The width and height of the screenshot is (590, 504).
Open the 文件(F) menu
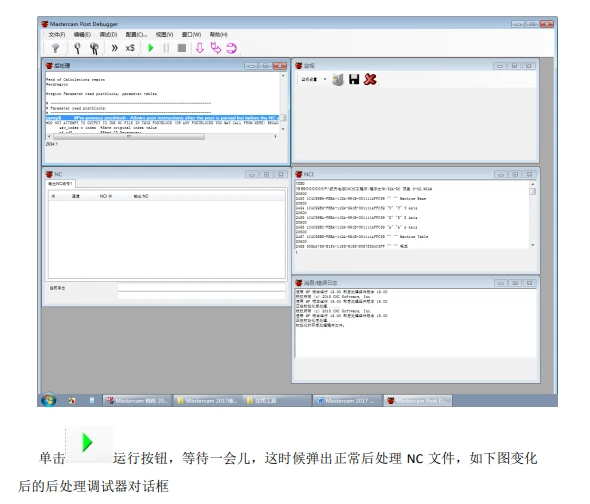coord(57,35)
